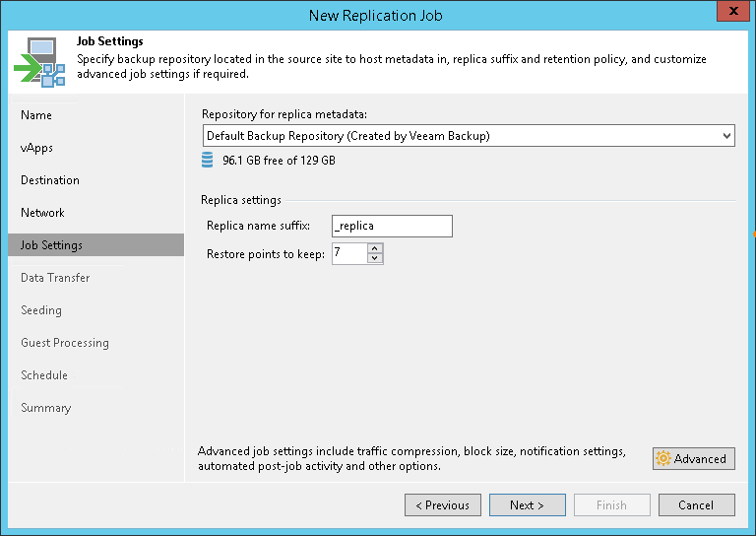The image size is (756, 536).
Task: Cancel the replication job wizard
Action: [694, 505]
